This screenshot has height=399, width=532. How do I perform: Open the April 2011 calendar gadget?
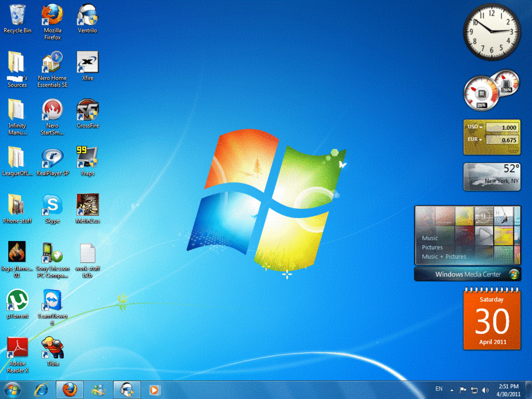[492, 319]
